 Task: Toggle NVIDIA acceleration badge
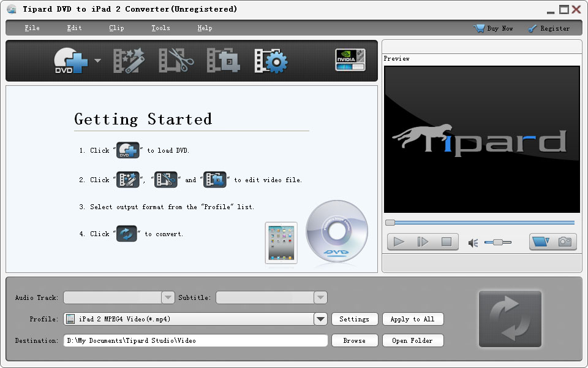[x=350, y=59]
